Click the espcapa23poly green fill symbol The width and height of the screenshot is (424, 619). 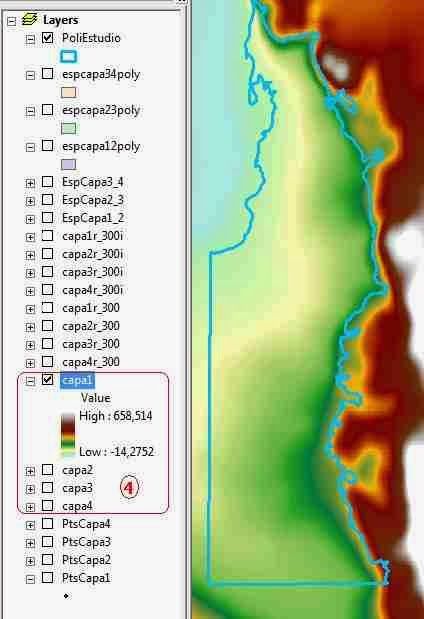[x=69, y=128]
